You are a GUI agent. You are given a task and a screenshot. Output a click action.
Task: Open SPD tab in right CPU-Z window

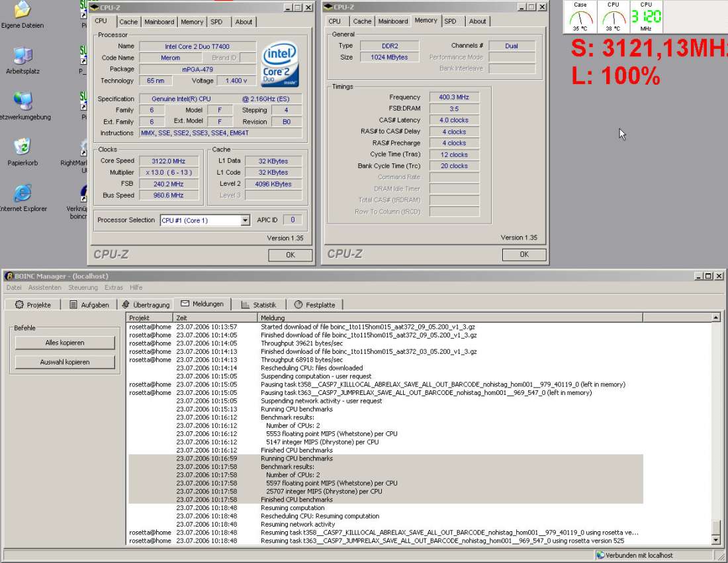pyautogui.click(x=450, y=21)
